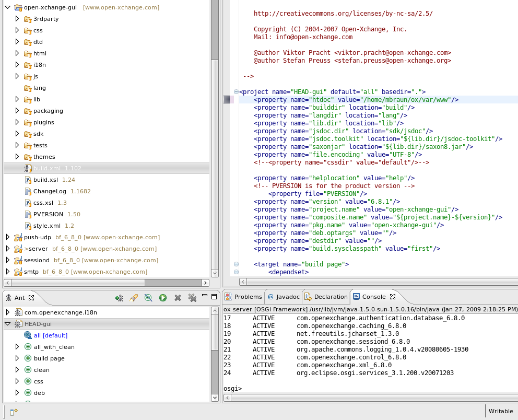Expand the 3rdparty folder
This screenshot has width=518, height=420.
(17, 19)
